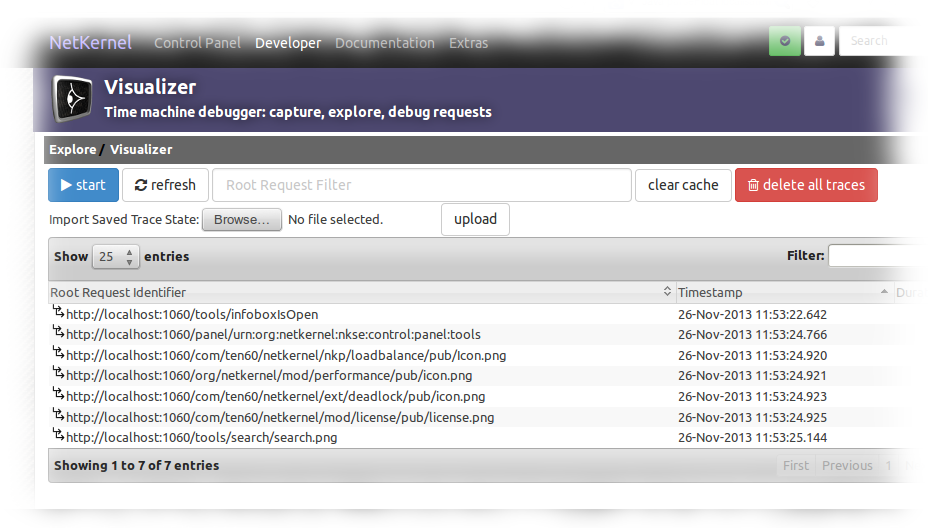Click the Explore breadcrumb link
Image resolution: width=928 pixels, height=528 pixels.
(x=73, y=149)
